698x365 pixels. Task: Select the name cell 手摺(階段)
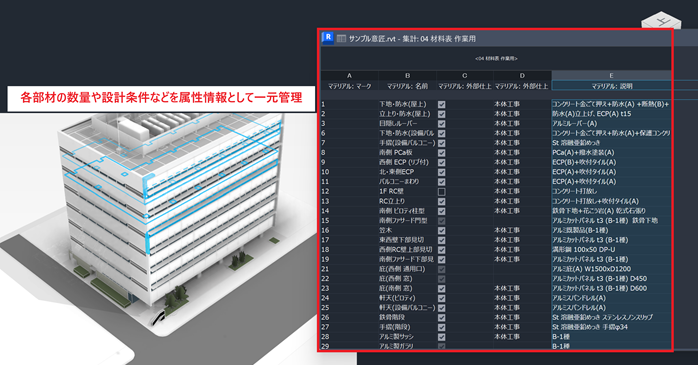tap(407, 327)
